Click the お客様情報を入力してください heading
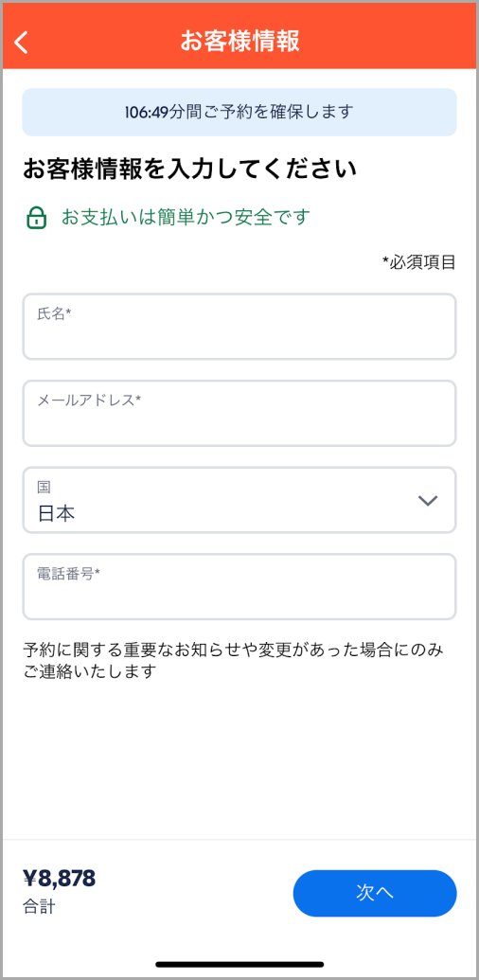Image resolution: width=479 pixels, height=980 pixels. (x=190, y=169)
